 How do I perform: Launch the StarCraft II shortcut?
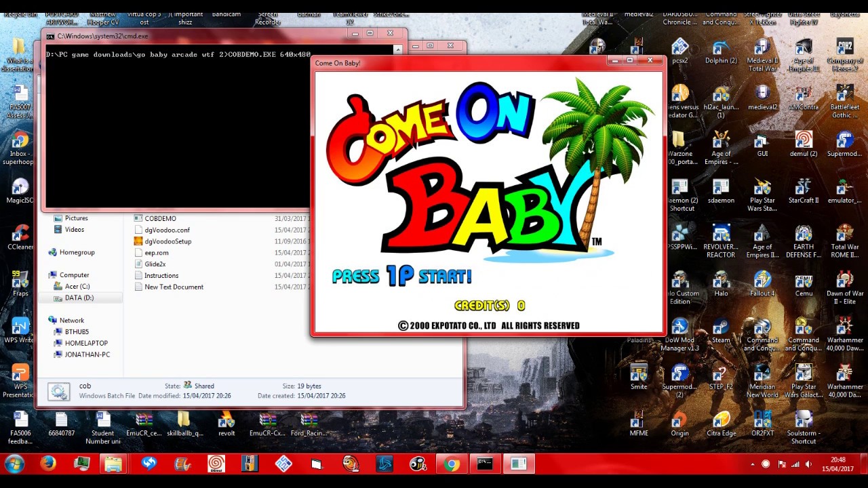point(804,191)
